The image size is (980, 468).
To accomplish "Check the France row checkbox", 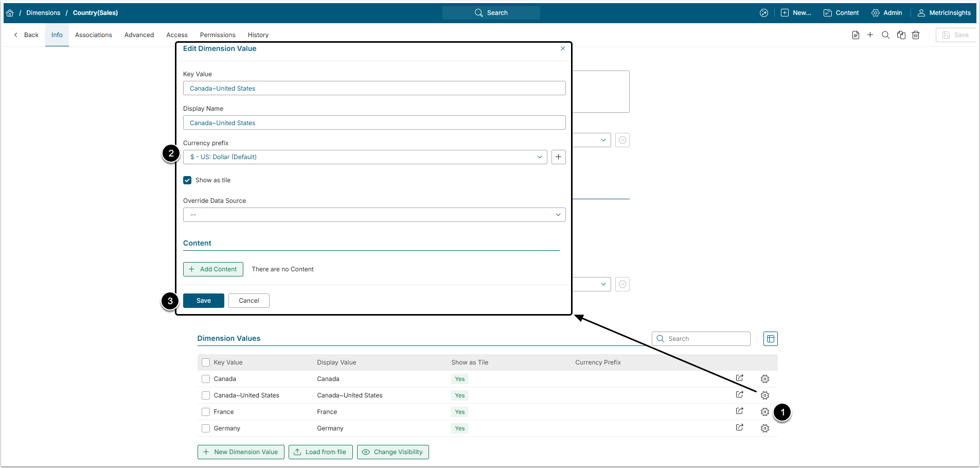I will [206, 412].
